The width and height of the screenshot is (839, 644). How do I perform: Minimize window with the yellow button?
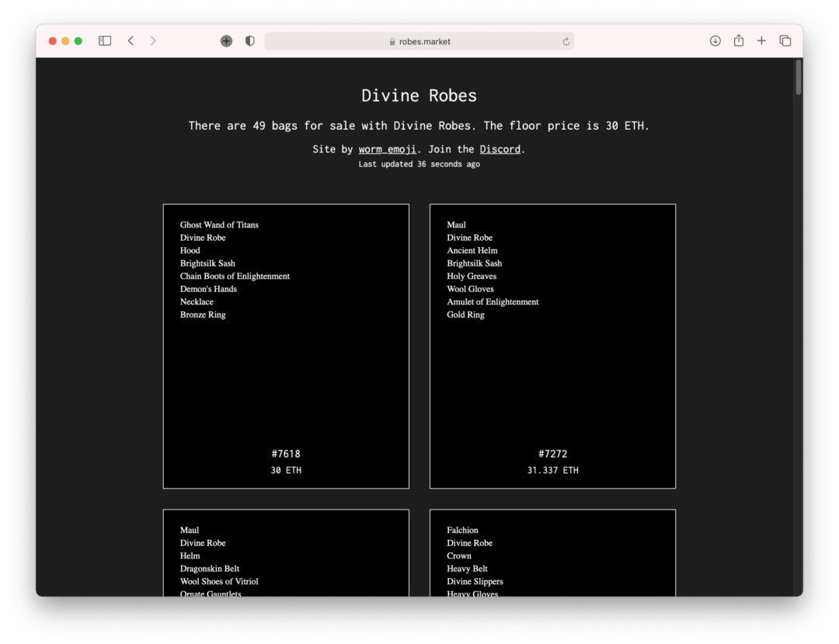coord(65,41)
